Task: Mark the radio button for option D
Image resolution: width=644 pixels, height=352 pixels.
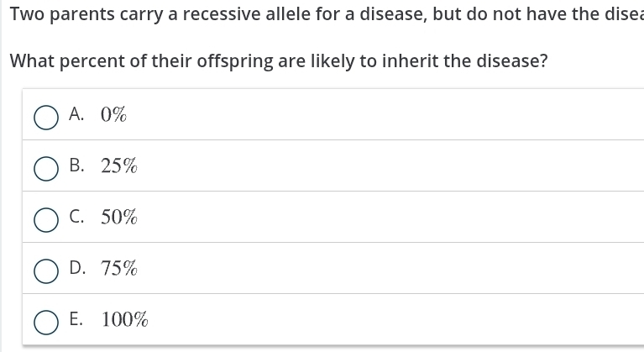Action: pyautogui.click(x=46, y=271)
